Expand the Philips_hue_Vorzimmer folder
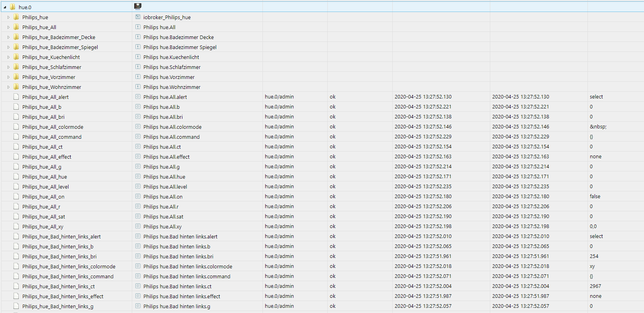644x313 pixels. coord(8,77)
